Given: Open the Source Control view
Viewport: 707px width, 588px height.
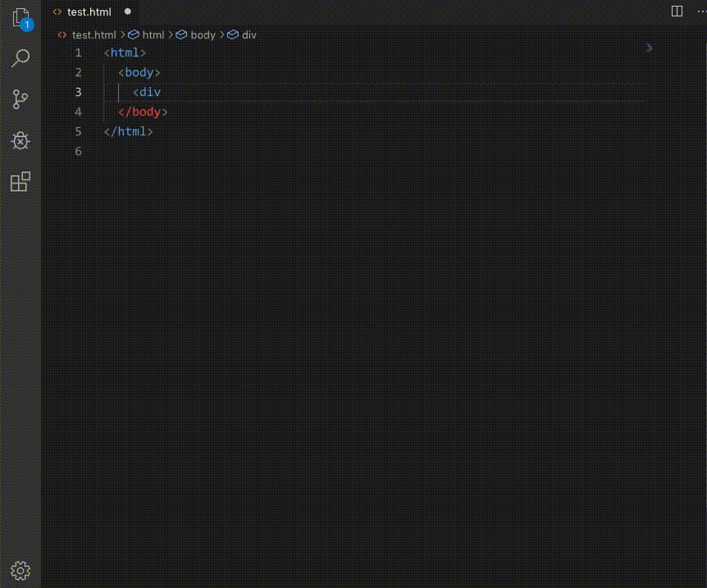Looking at the screenshot, I should (21, 99).
